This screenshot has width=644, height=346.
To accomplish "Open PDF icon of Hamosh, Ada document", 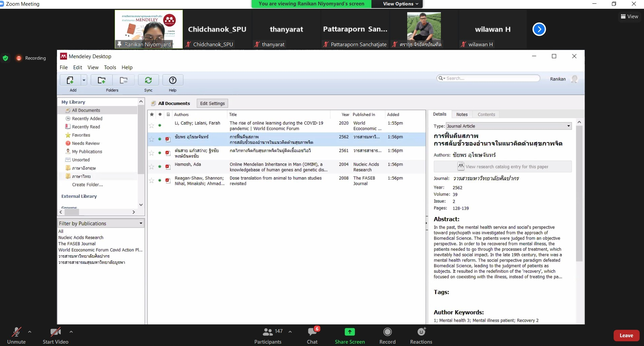I will [x=168, y=167].
